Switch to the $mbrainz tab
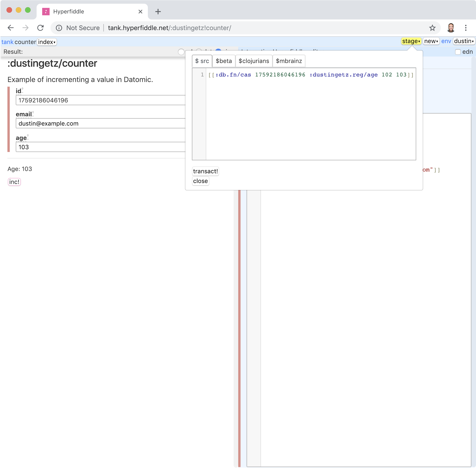 289,61
